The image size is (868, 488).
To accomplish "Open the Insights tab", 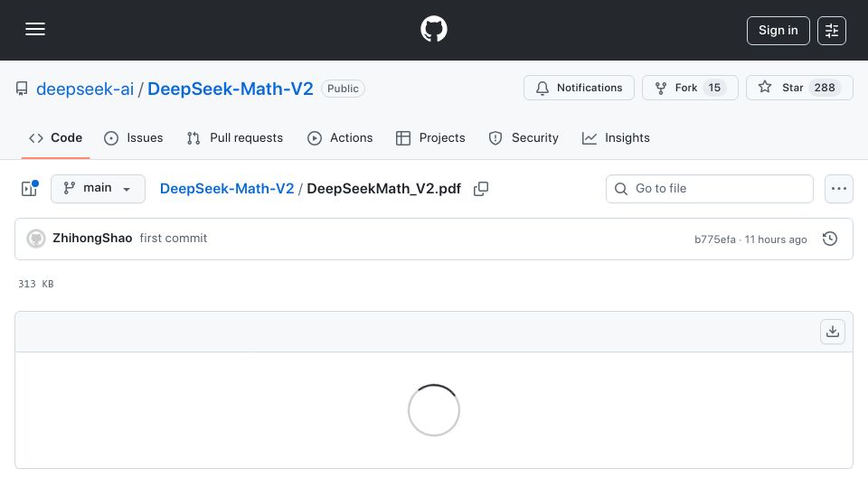I will pos(616,137).
